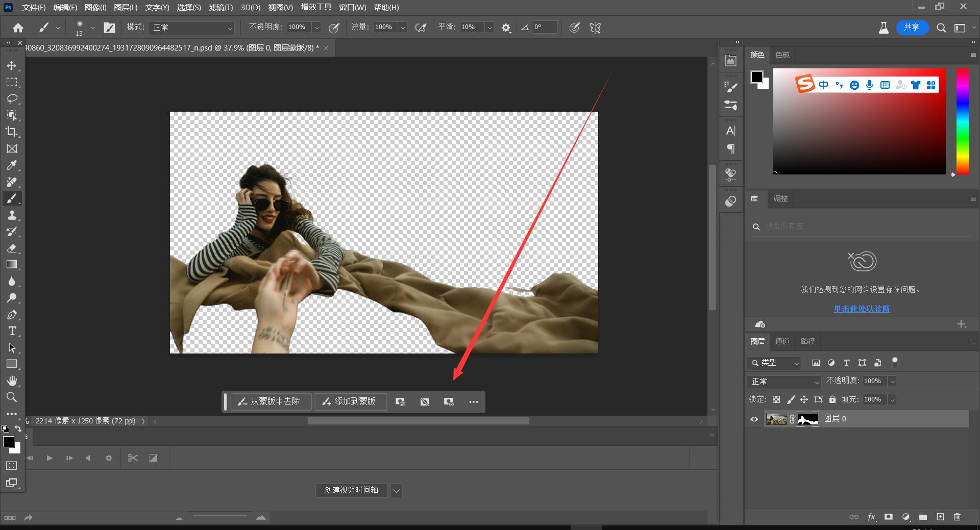Click the layer mask thumbnail of 图层 0
This screenshot has height=530, width=980.
807,419
